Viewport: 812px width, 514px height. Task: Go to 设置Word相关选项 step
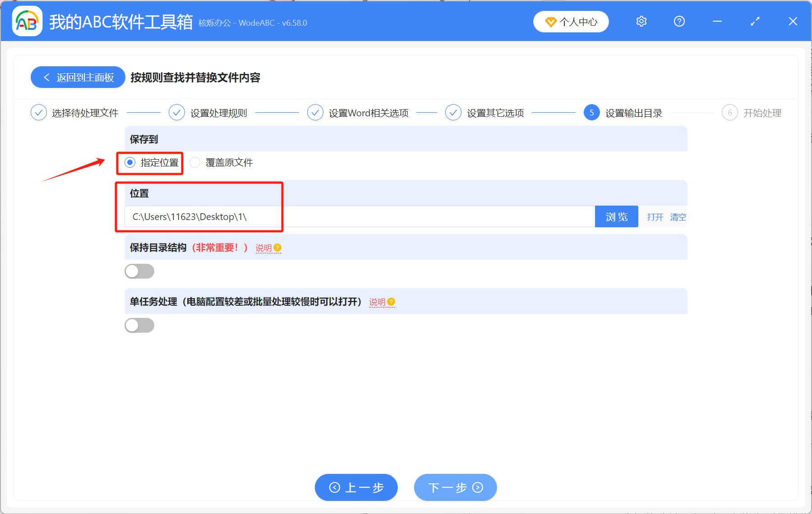[369, 113]
